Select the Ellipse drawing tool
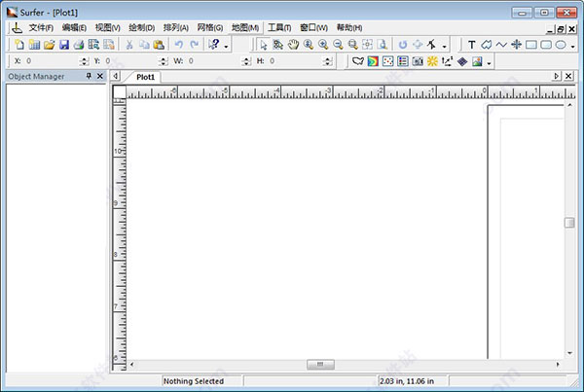Image resolution: width=584 pixels, height=392 pixels. (561, 45)
